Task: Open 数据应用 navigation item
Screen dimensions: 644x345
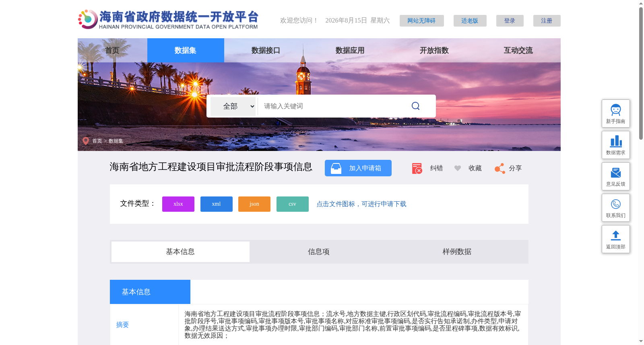Action: [350, 50]
